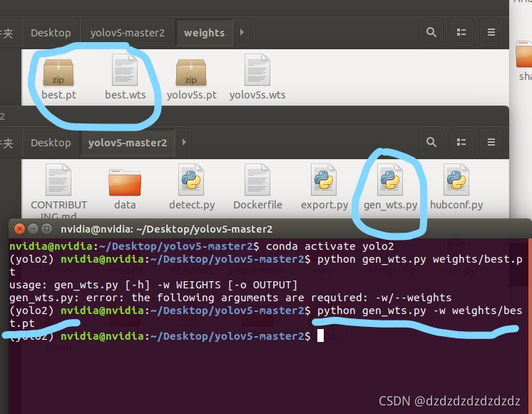Select the best.pt zip file icon

click(58, 73)
